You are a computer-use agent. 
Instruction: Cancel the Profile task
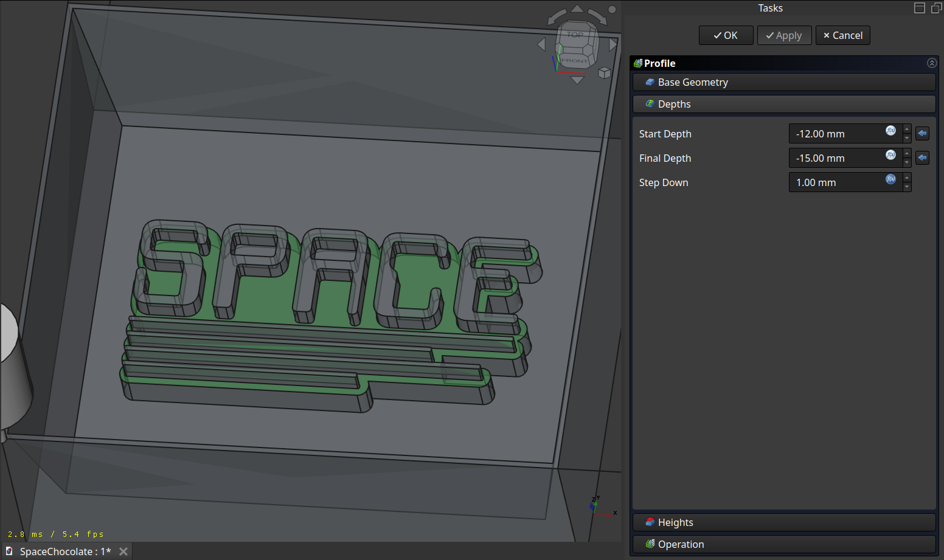[842, 35]
